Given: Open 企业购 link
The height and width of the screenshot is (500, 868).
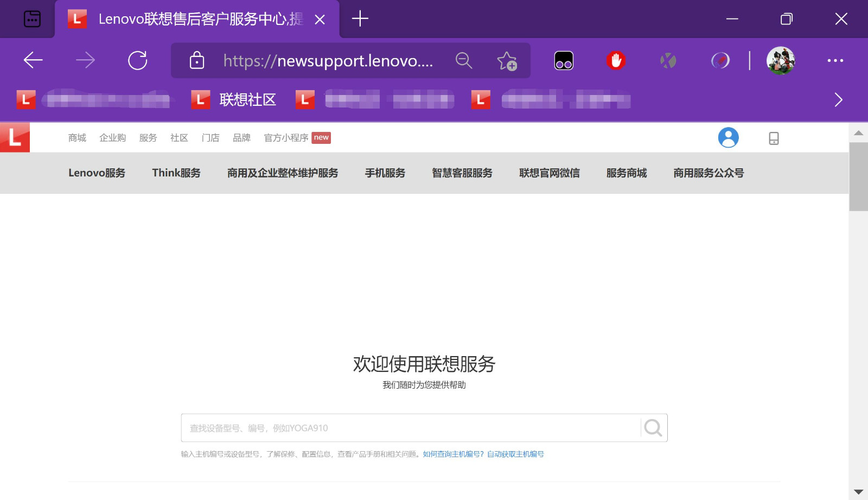Looking at the screenshot, I should point(112,138).
